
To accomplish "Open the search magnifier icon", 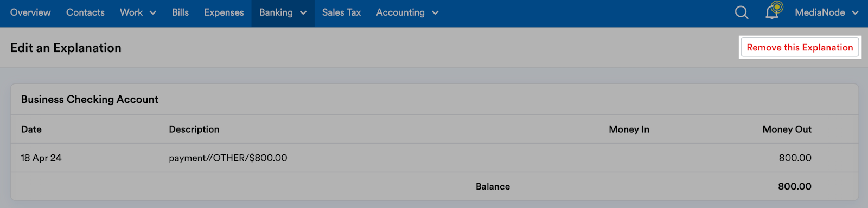I will pyautogui.click(x=742, y=12).
